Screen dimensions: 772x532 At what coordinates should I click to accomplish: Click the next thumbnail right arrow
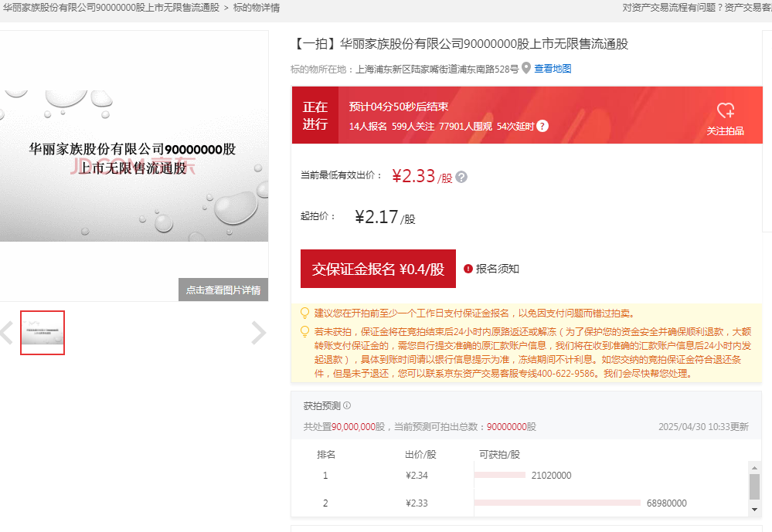pos(258,333)
